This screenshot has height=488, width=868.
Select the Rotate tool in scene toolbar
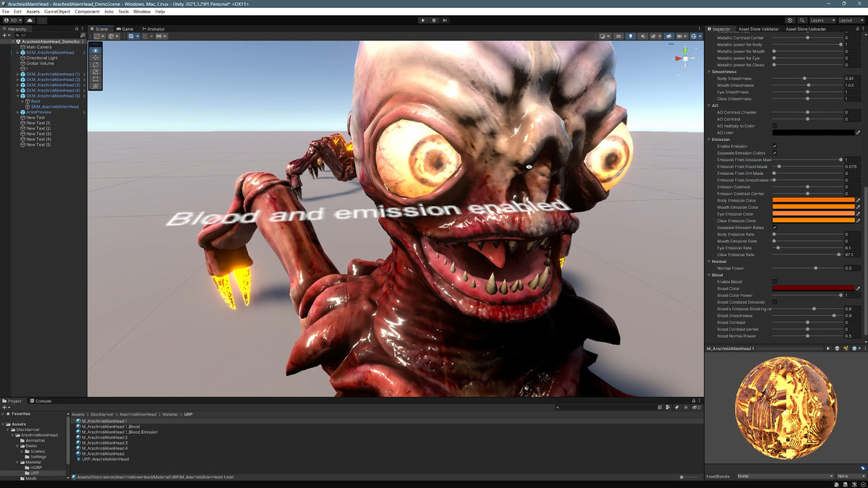click(x=95, y=64)
